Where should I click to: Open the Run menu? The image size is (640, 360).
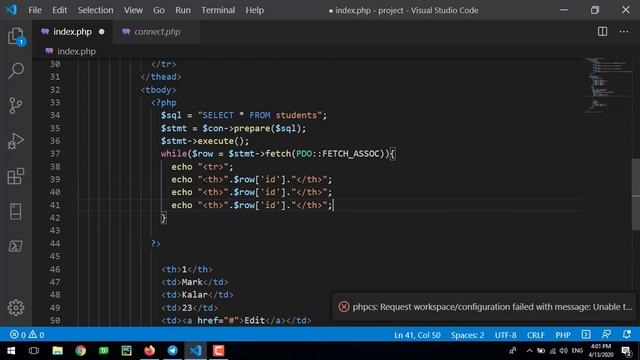pos(183,10)
